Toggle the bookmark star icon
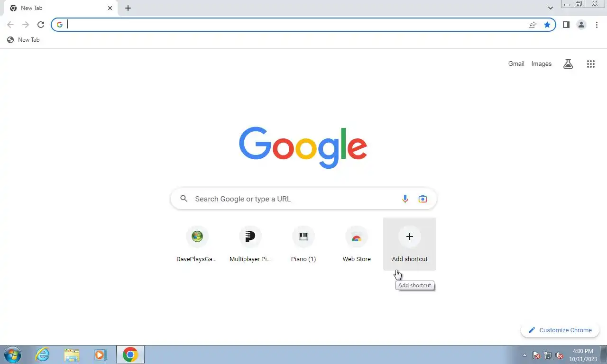 click(547, 25)
